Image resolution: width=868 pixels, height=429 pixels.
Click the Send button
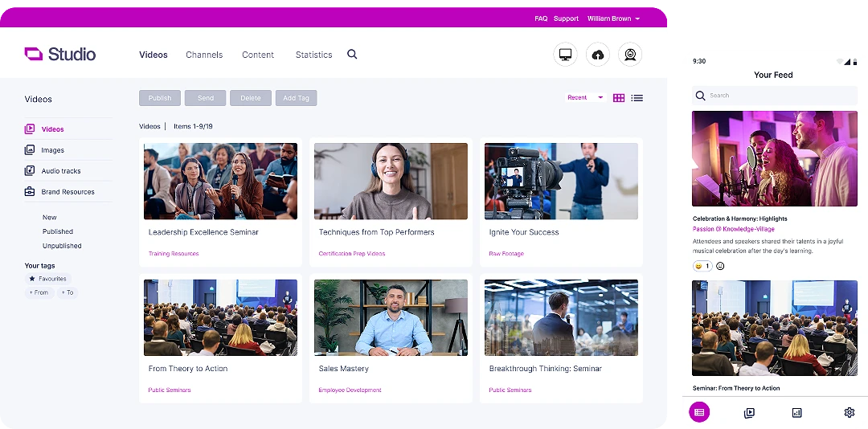tap(206, 98)
